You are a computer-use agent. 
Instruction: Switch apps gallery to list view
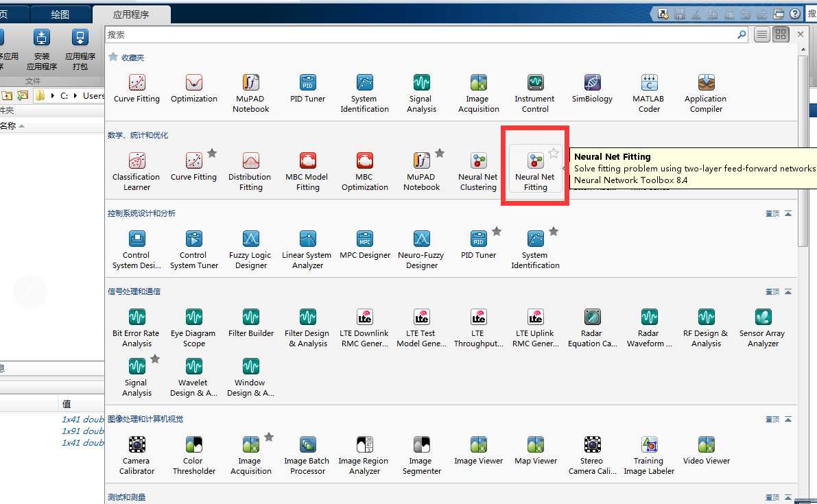click(x=761, y=35)
